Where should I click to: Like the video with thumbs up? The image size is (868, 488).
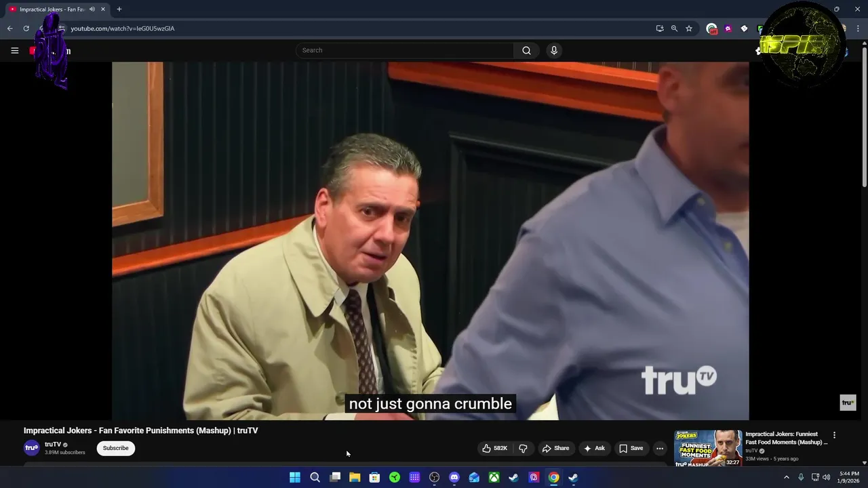(x=494, y=448)
